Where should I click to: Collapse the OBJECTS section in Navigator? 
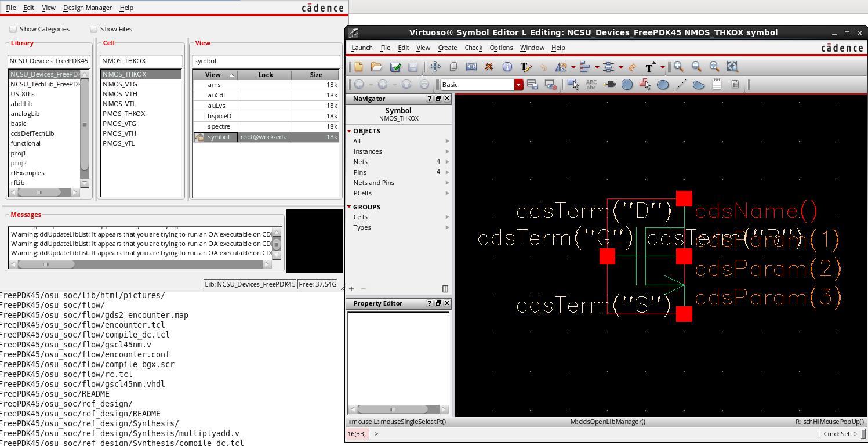pos(350,131)
